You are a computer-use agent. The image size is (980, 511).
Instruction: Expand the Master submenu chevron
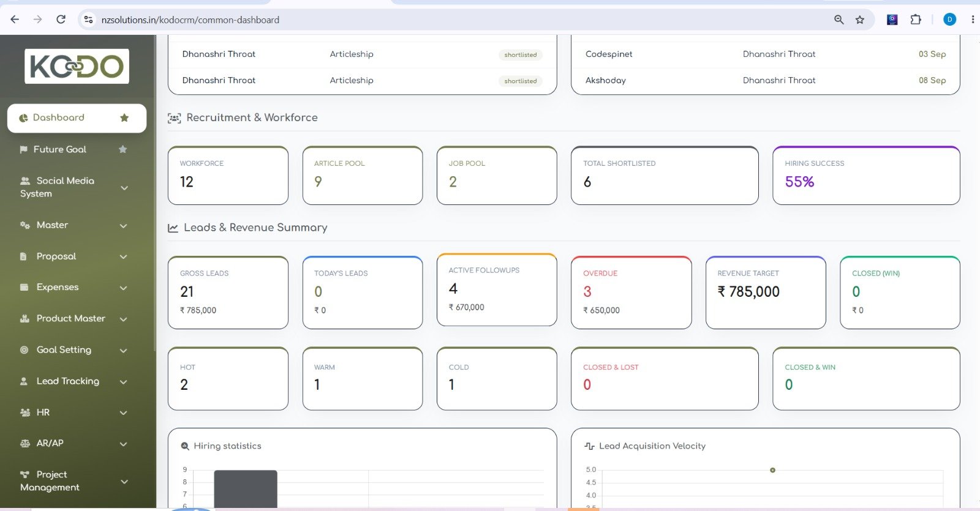point(124,226)
